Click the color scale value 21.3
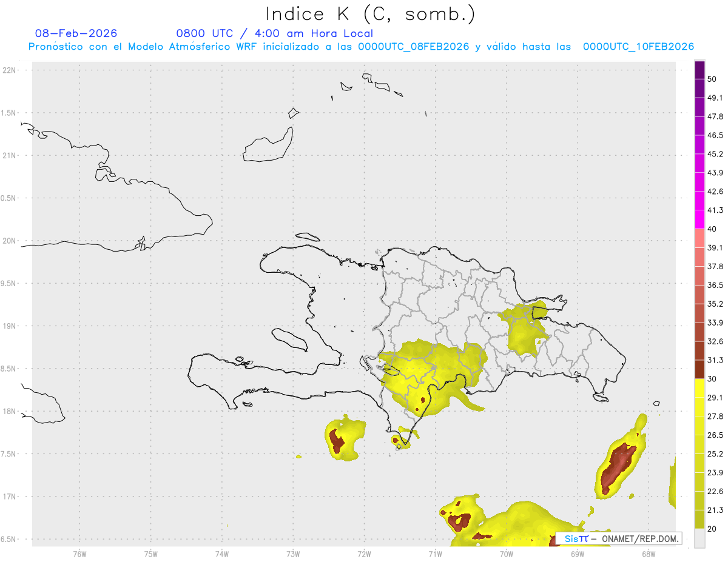The height and width of the screenshot is (562, 728). (x=715, y=510)
